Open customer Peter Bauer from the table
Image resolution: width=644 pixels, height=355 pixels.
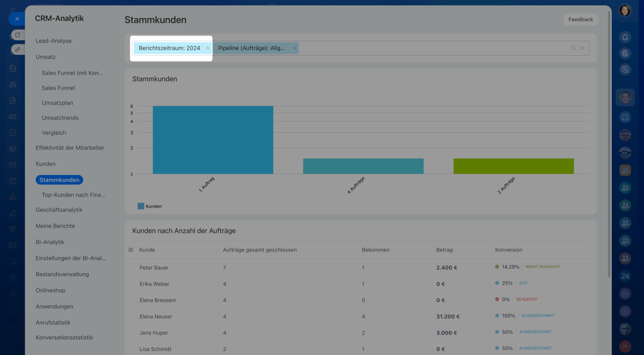[x=154, y=268]
